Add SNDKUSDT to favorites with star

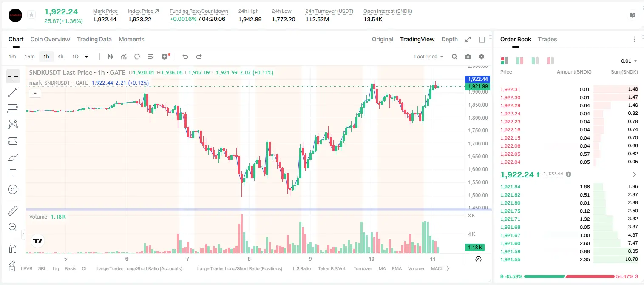31,15
